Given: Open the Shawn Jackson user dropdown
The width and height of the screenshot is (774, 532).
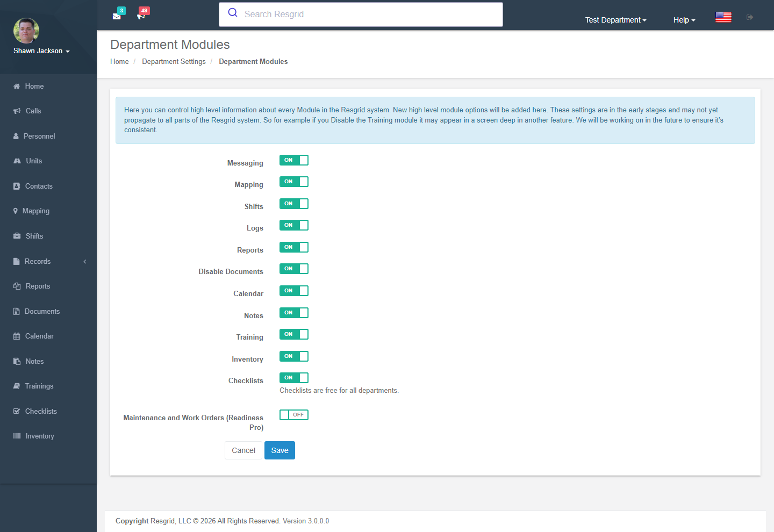Looking at the screenshot, I should [x=41, y=51].
